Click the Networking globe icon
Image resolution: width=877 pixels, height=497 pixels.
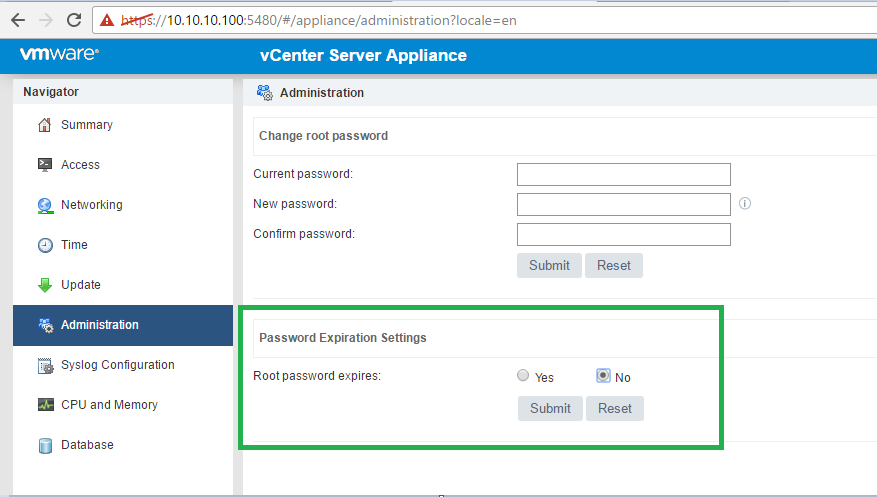45,205
